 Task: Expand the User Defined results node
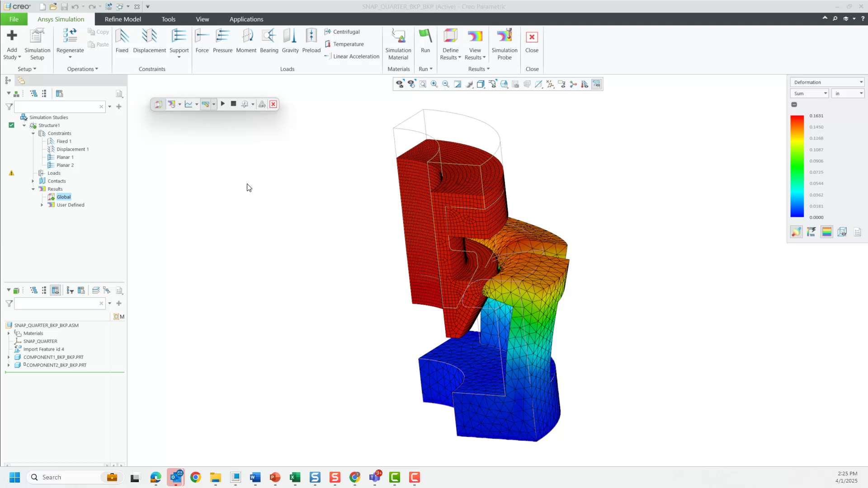pos(42,205)
